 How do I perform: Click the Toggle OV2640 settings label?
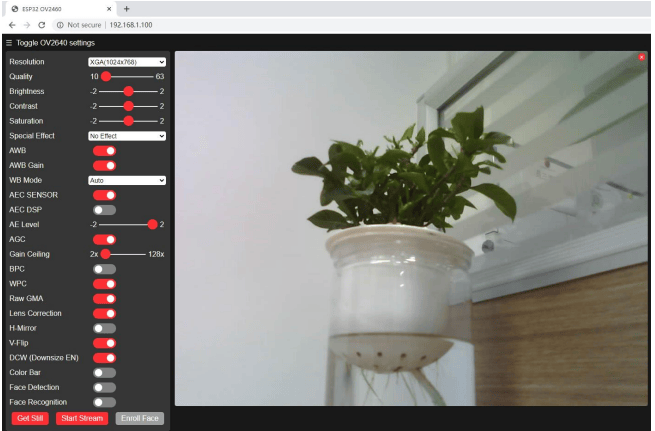click(55, 43)
